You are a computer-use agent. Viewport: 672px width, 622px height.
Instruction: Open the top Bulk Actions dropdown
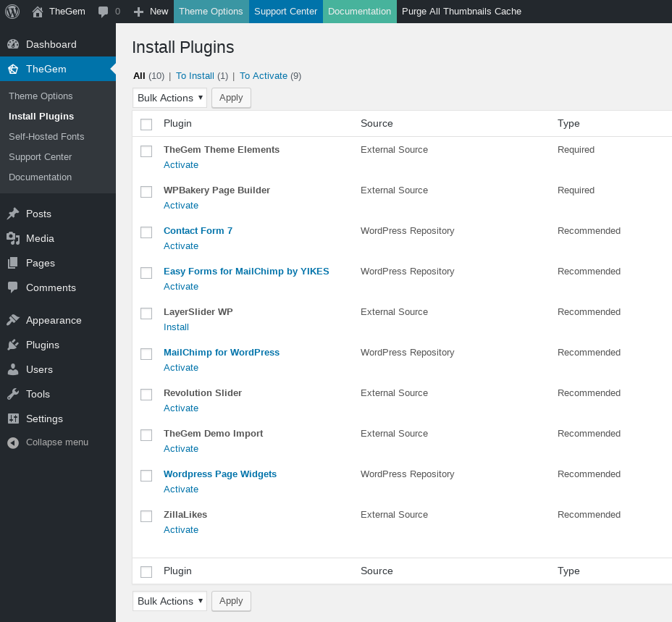tap(169, 98)
